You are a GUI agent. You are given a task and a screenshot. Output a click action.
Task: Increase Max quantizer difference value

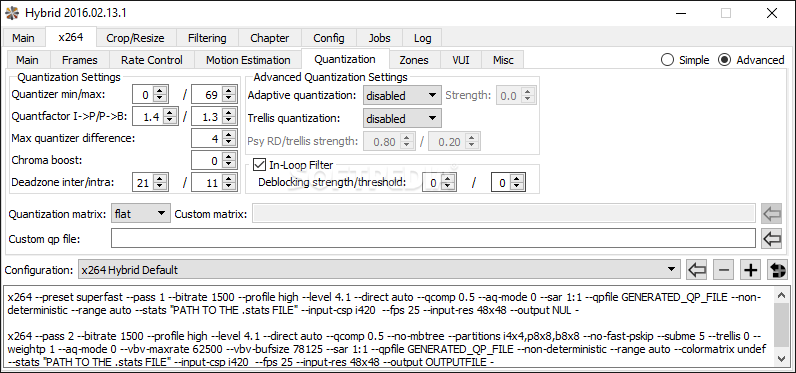pos(228,134)
